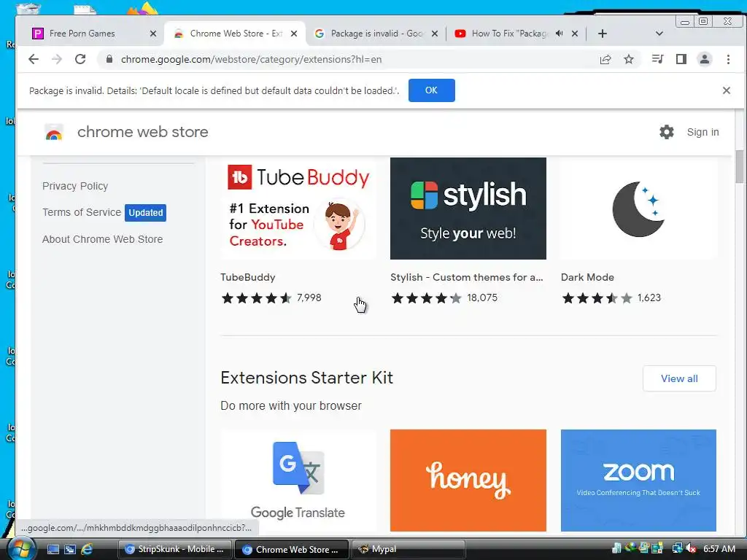Image resolution: width=747 pixels, height=560 pixels.
Task: Open the Zoom extension card
Action: (x=638, y=481)
